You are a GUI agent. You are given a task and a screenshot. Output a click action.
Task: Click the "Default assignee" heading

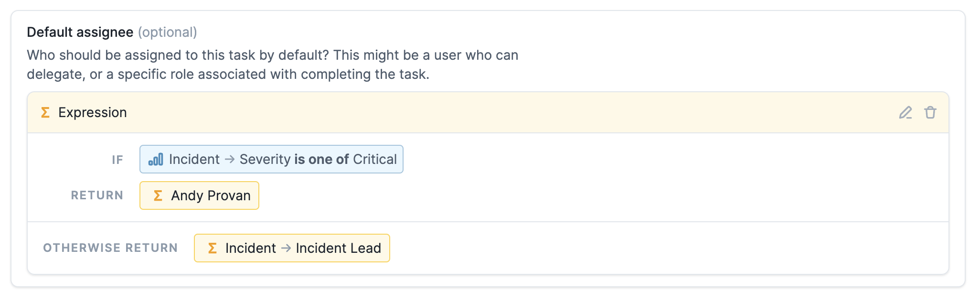(x=80, y=32)
